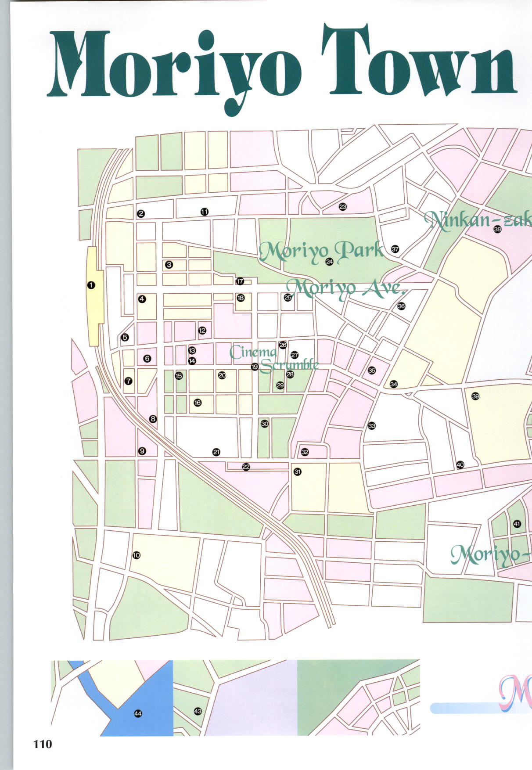This screenshot has width=532, height=770.
Task: Click marker 24 inside Moriyo Park
Action: [329, 262]
